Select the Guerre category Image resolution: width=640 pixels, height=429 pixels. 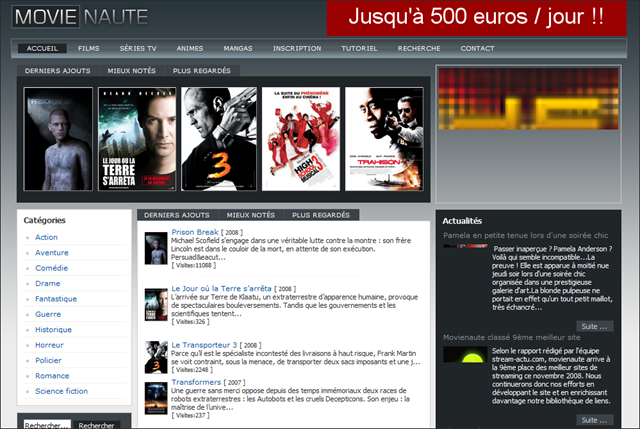48,314
